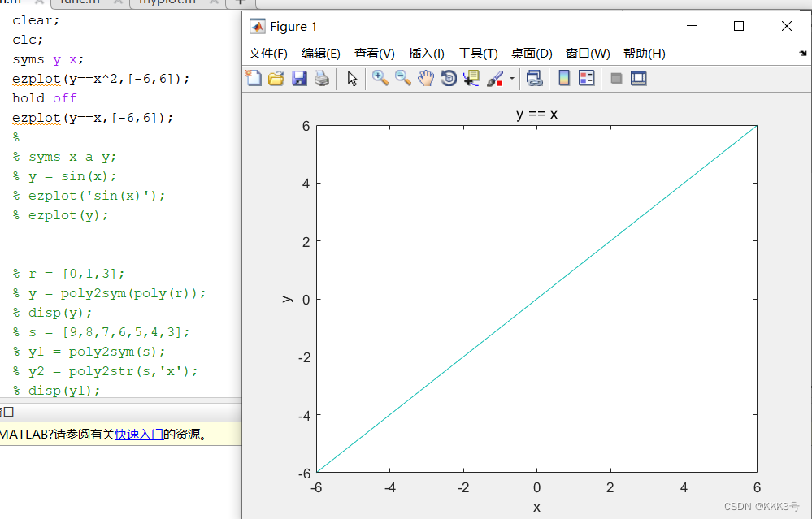Click the comment "% disp(y);"

[x=52, y=313]
